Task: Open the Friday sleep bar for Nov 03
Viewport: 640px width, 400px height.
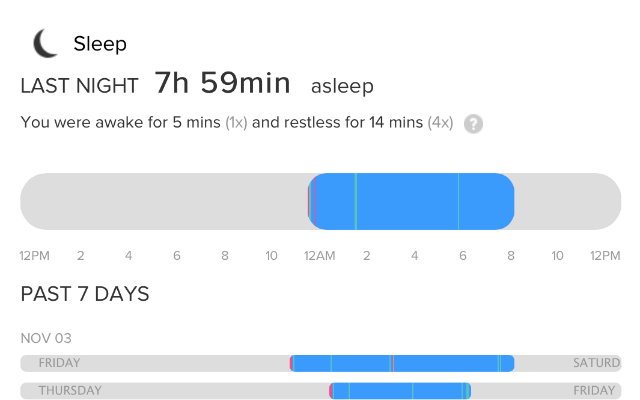Action: 402,363
